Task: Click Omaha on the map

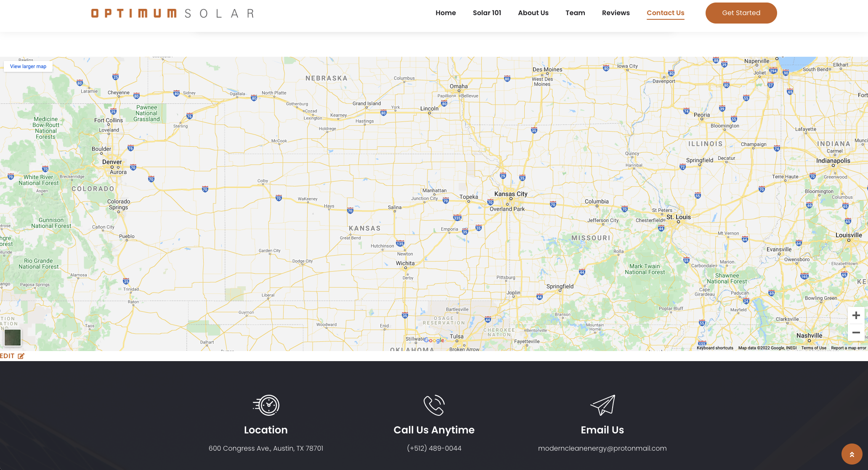Action: click(459, 87)
